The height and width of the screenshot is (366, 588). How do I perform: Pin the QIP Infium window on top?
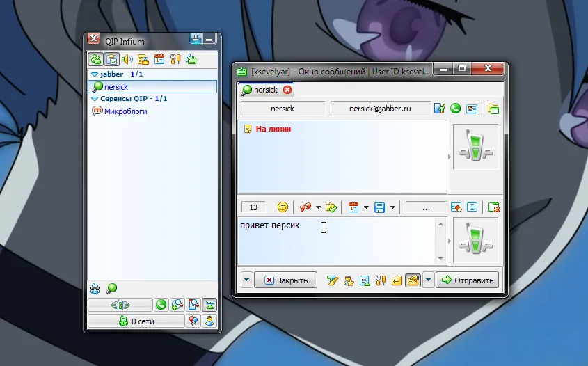(196, 40)
